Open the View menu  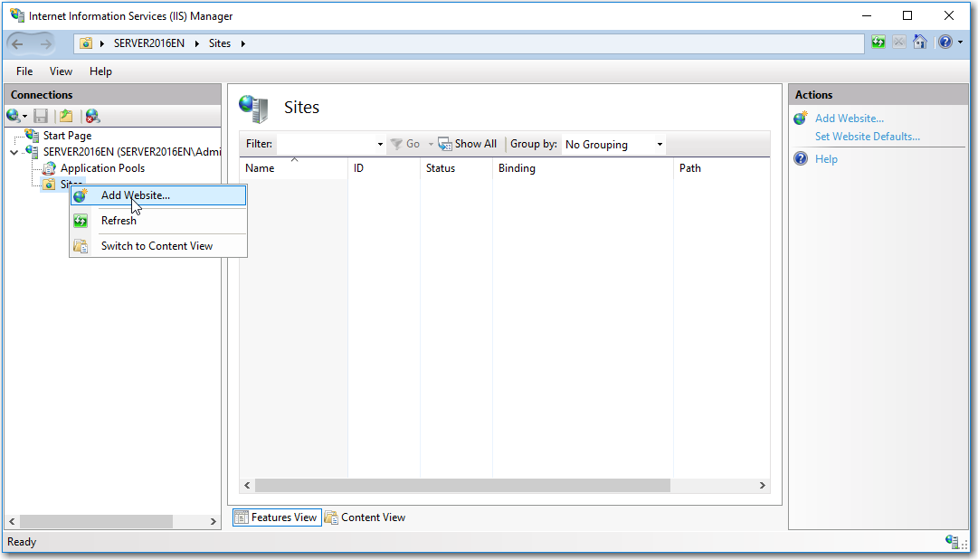(x=61, y=71)
